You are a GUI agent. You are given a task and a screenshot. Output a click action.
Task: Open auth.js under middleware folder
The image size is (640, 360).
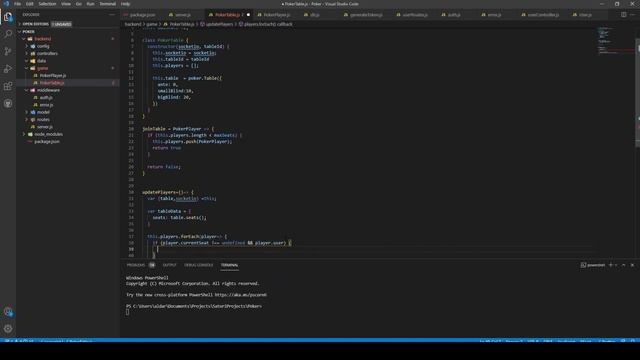(46, 98)
